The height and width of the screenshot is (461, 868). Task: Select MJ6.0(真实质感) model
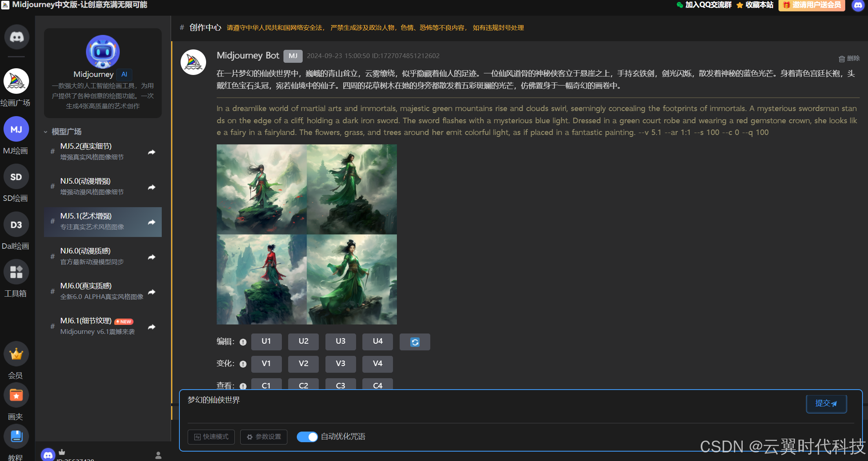coord(103,291)
